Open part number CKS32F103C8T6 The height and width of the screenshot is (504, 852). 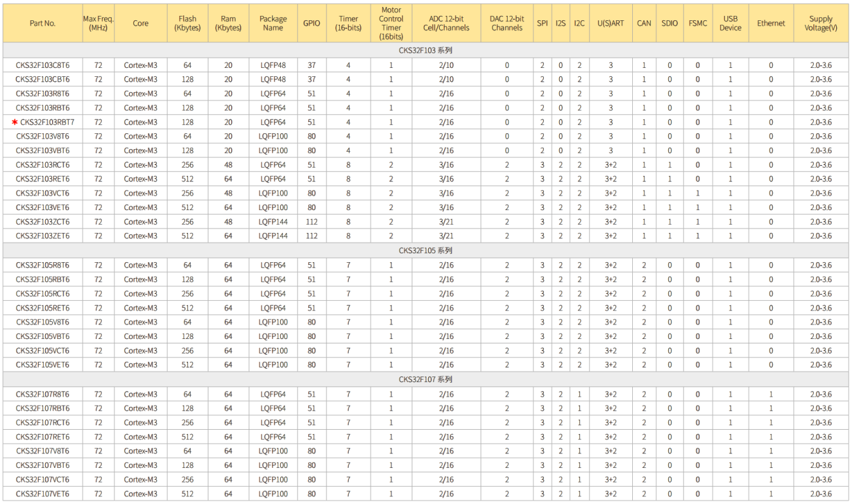[x=43, y=65]
